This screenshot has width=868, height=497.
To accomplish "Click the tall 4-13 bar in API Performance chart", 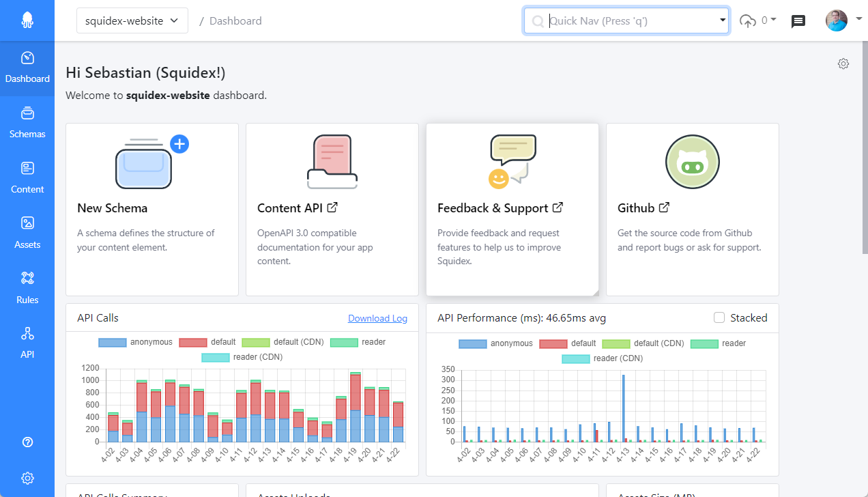I will pos(623,408).
